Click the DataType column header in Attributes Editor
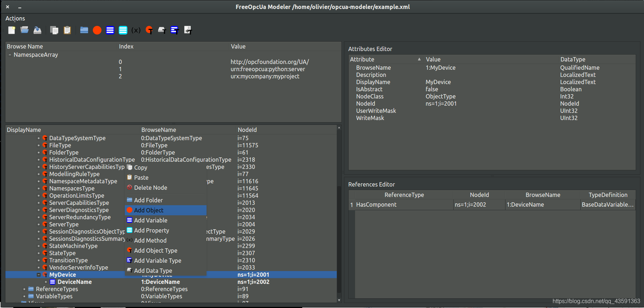This screenshot has height=308, width=644. (597, 59)
